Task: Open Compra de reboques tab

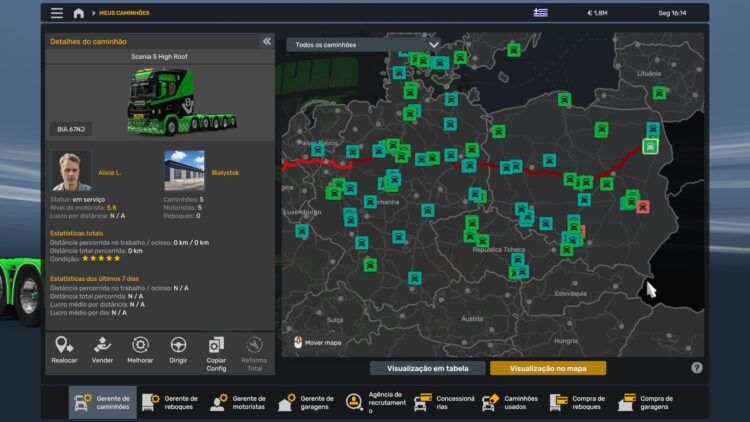Action: tap(578, 402)
